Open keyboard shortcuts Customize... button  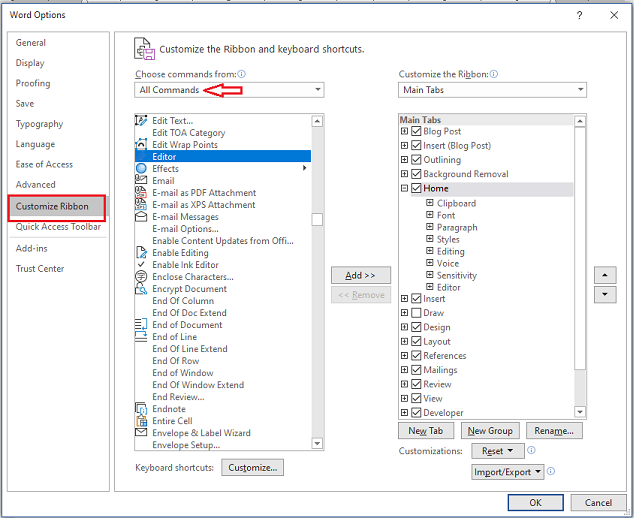pos(252,467)
